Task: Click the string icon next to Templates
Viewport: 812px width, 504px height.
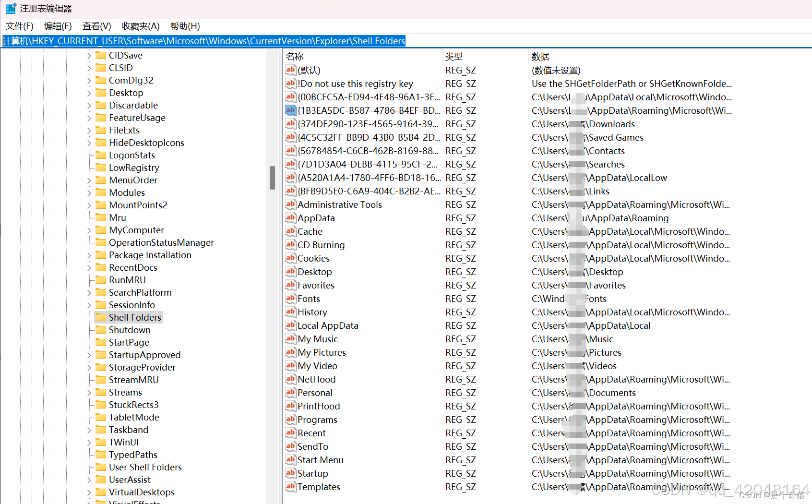Action: (x=290, y=487)
